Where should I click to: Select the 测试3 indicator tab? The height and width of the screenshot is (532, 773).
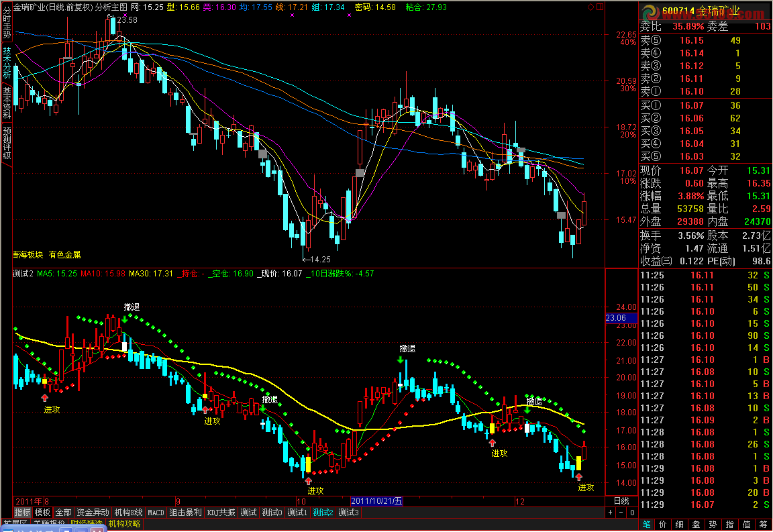click(348, 513)
